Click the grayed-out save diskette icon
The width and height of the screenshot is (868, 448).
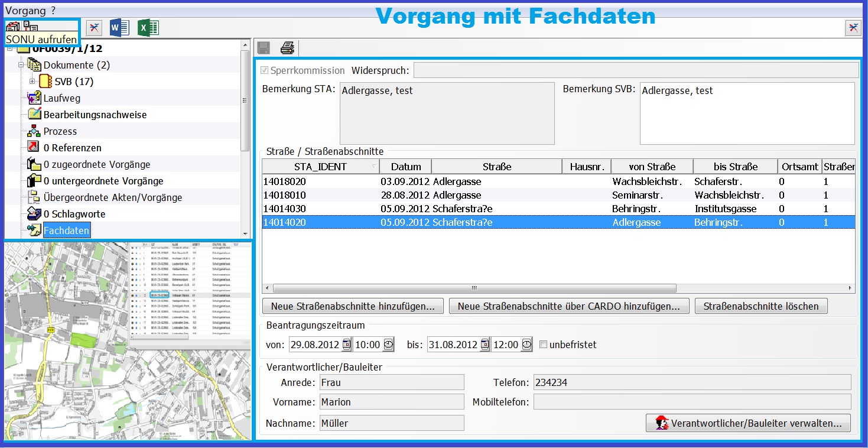pyautogui.click(x=264, y=48)
